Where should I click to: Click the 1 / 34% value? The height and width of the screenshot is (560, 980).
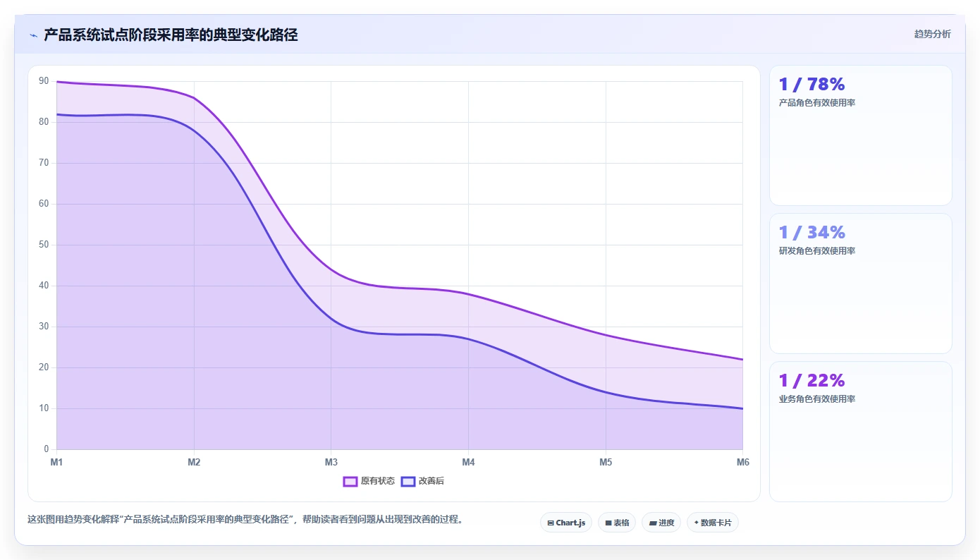811,233
